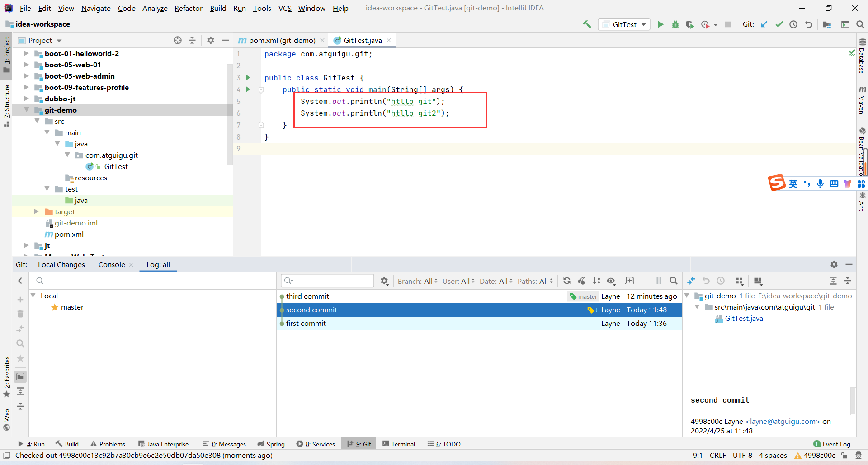Click the Git rollback icon
Image resolution: width=868 pixels, height=465 pixels.
(808, 24)
